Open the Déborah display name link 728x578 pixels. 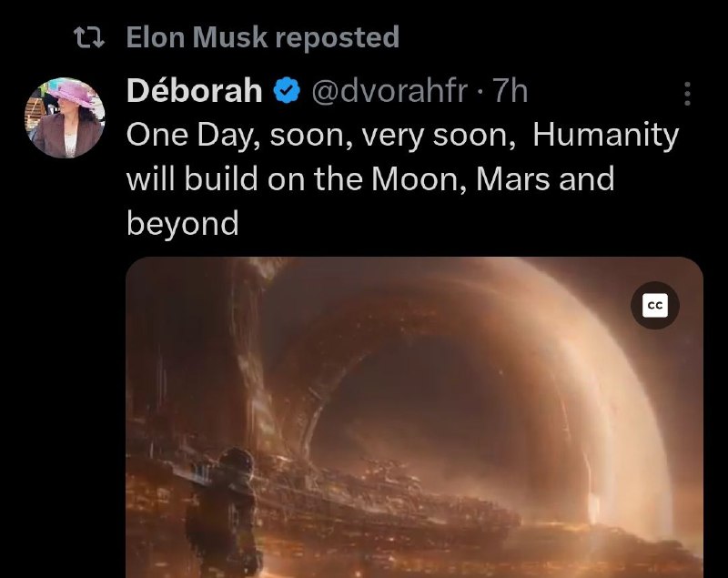click(194, 90)
